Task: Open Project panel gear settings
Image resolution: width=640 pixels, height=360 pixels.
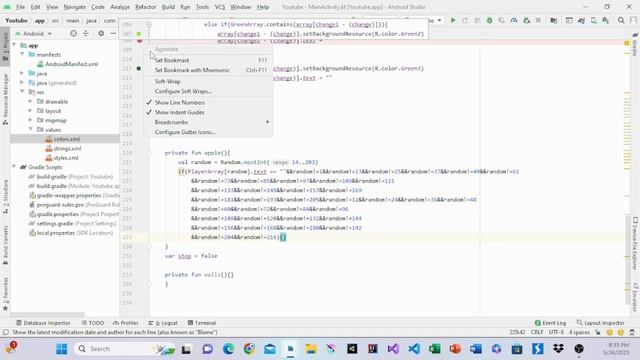Action: click(101, 33)
